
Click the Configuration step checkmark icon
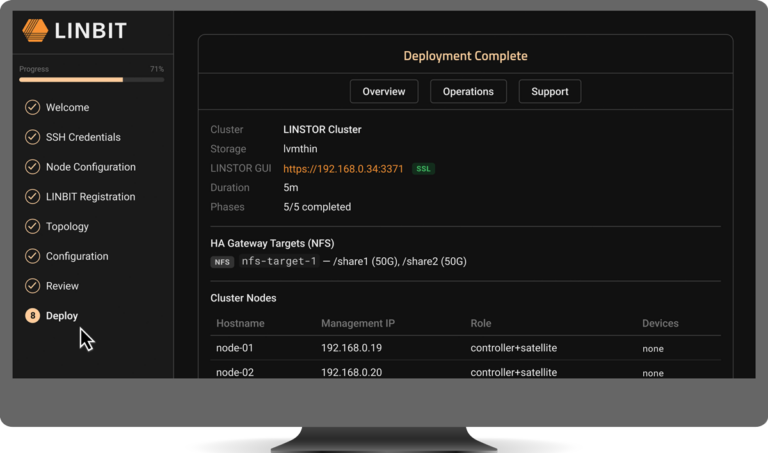(x=32, y=256)
